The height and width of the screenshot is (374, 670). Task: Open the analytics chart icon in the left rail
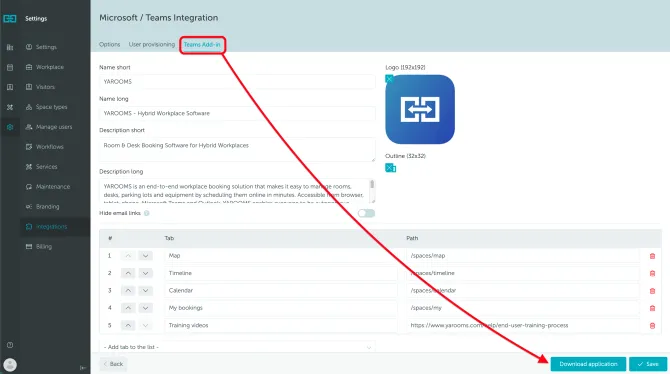click(10, 47)
